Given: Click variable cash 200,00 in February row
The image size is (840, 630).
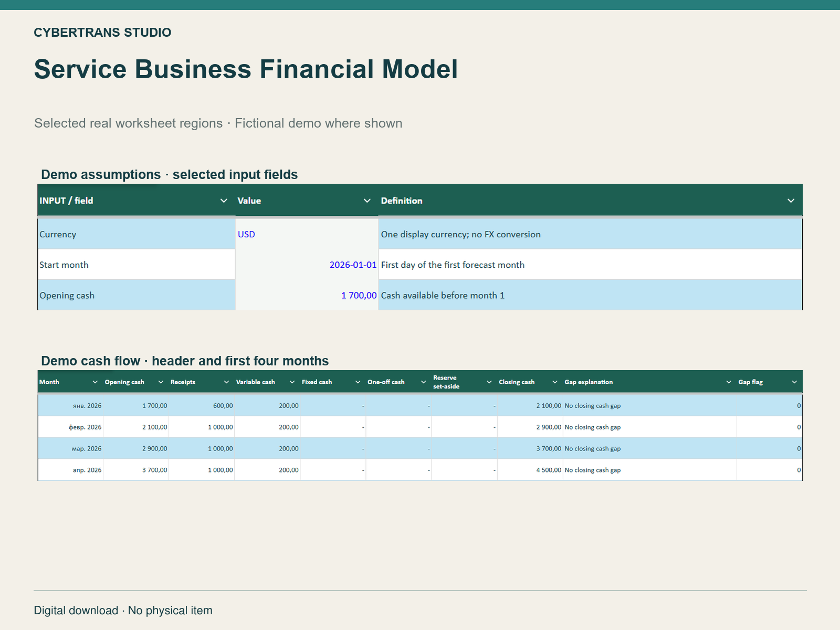Looking at the screenshot, I should point(267,427).
